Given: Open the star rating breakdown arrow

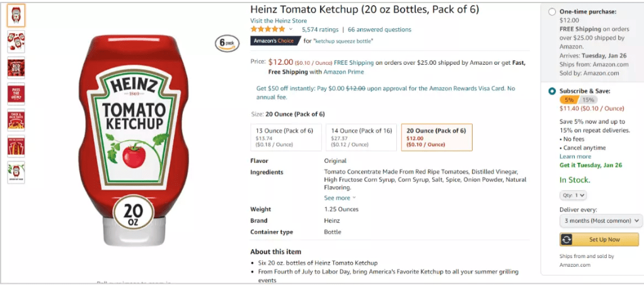Looking at the screenshot, I should pyautogui.click(x=291, y=30).
